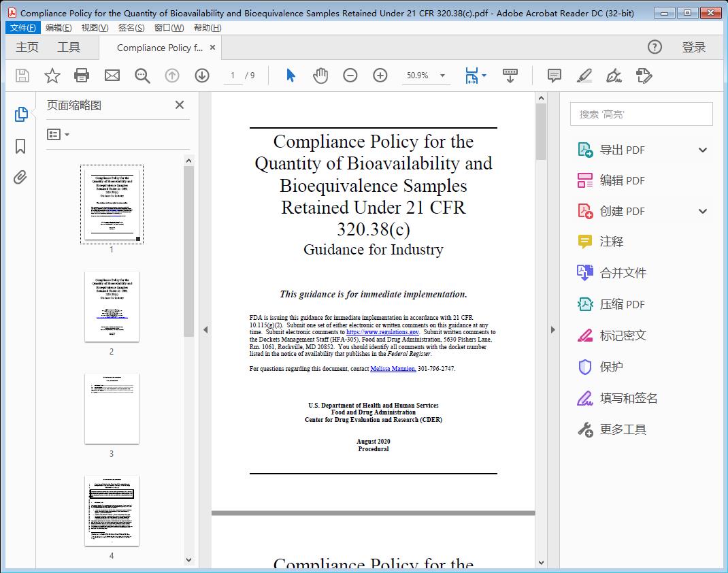This screenshot has width=728, height=573.
Task: Select page 1 thumbnail
Action: pyautogui.click(x=112, y=204)
